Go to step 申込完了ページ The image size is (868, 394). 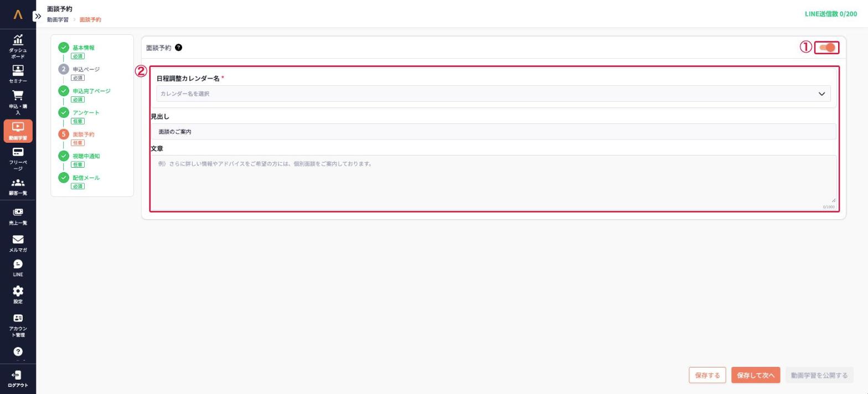pyautogui.click(x=91, y=91)
